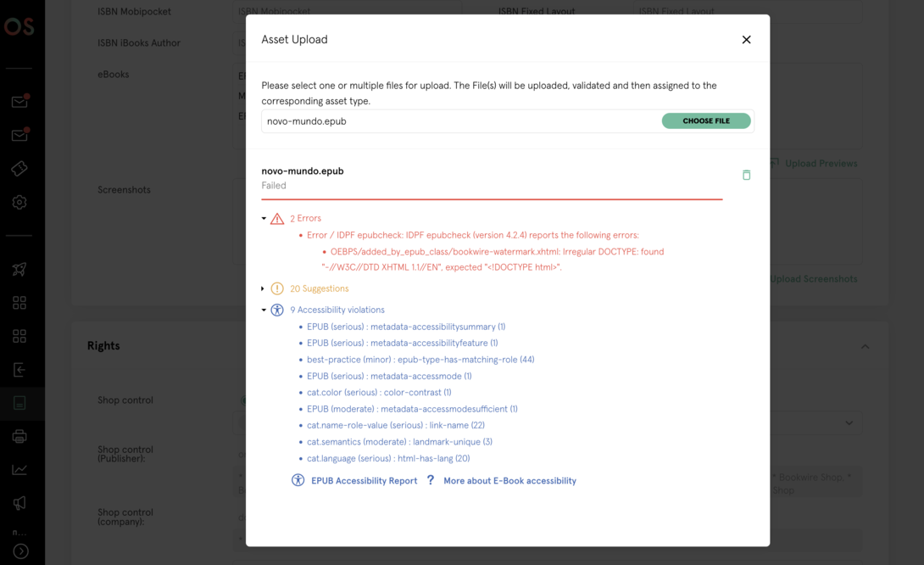Open More about E-Book accessibility link
924x565 pixels.
(x=509, y=481)
